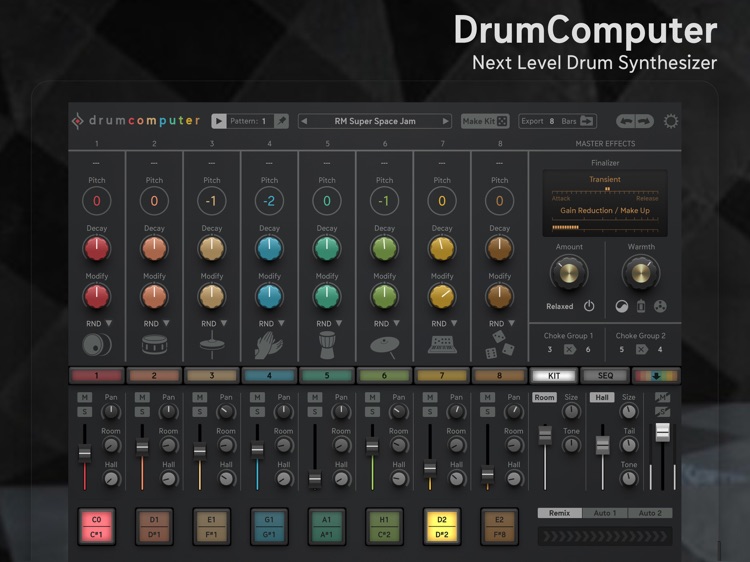Select the Remix mode tab
This screenshot has width=750, height=562.
click(560, 513)
